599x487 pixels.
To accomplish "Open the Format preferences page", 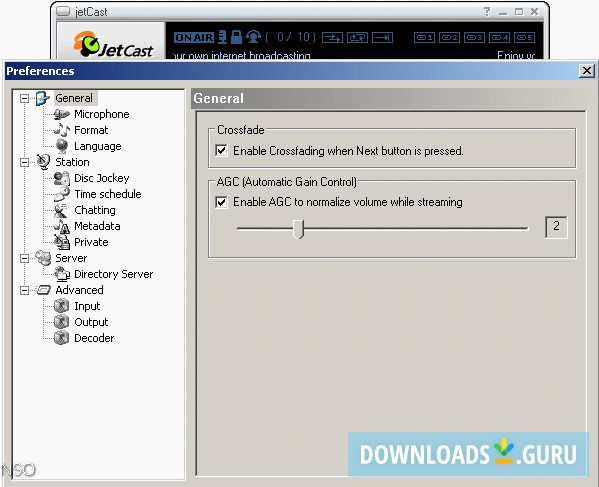I will [x=91, y=130].
